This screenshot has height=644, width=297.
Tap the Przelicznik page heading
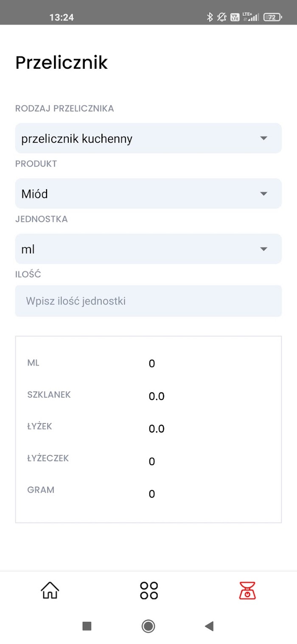[62, 63]
